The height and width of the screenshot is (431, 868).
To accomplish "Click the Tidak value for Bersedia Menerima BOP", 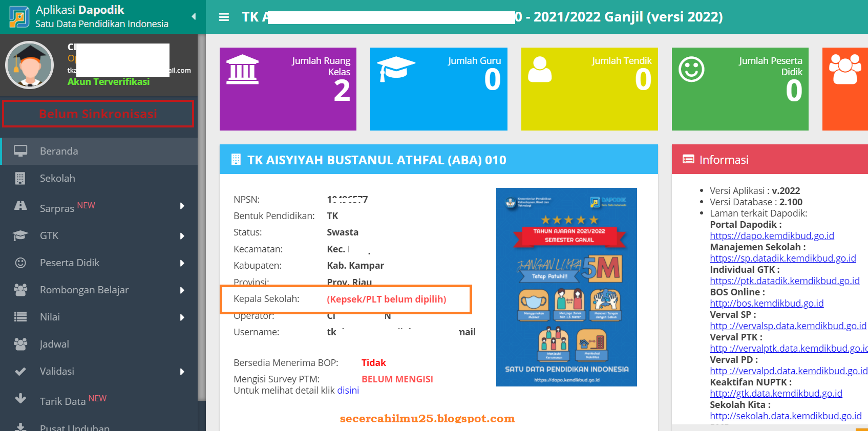I will 374,362.
